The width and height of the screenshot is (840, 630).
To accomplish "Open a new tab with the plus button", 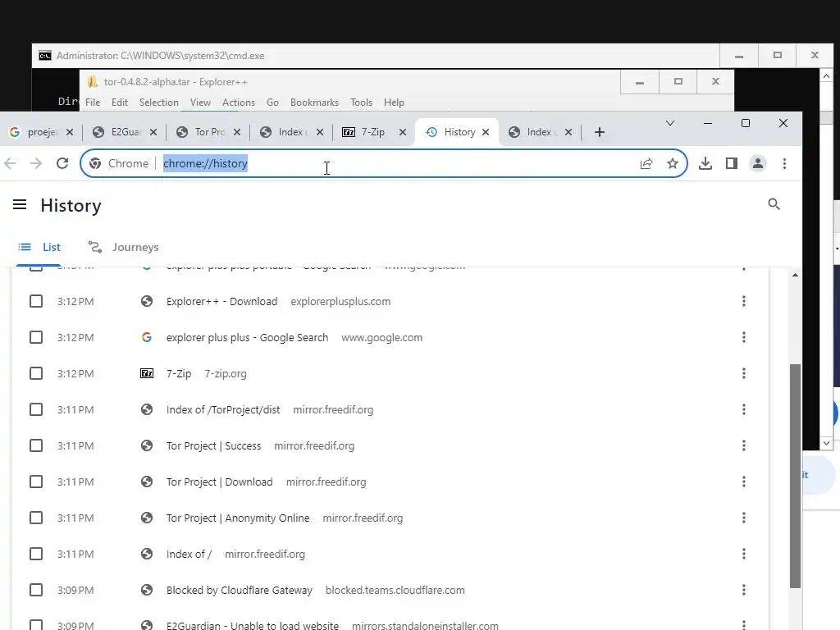I will (600, 132).
